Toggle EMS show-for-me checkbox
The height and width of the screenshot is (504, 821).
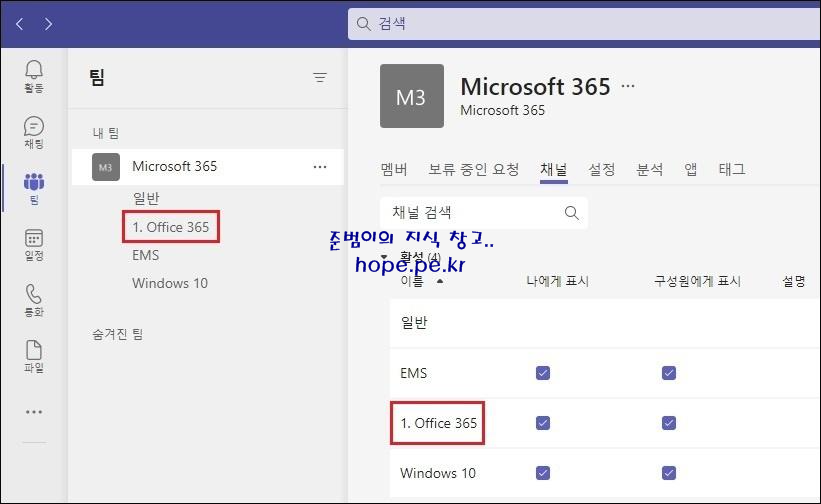tap(543, 373)
